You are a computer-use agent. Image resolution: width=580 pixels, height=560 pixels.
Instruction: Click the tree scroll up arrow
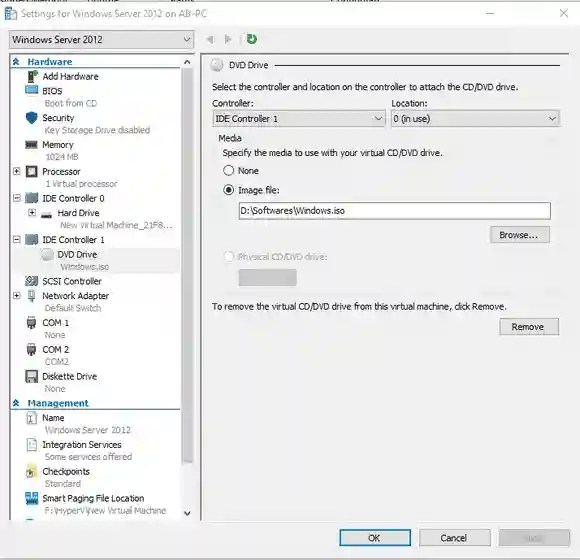pyautogui.click(x=188, y=62)
